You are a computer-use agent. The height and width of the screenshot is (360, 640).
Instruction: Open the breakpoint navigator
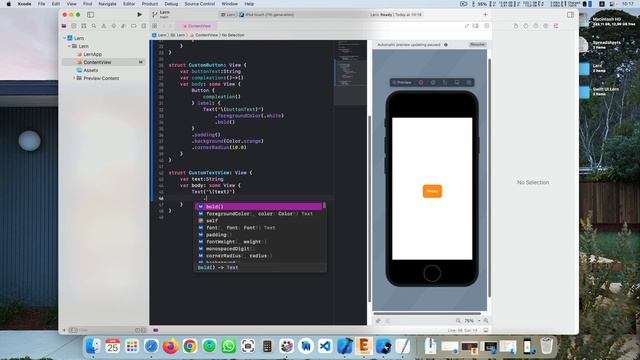133,26
